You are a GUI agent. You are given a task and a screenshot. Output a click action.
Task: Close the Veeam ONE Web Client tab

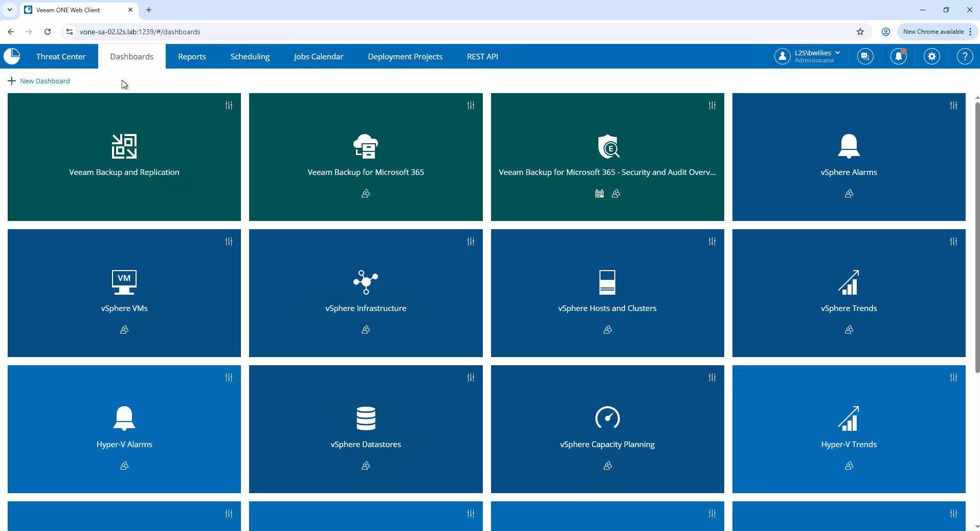pos(130,10)
